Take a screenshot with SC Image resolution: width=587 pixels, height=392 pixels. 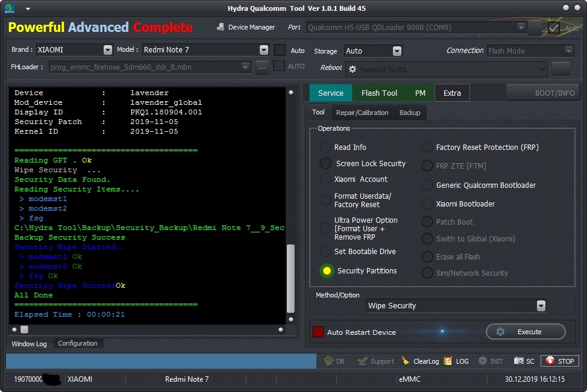tap(524, 361)
